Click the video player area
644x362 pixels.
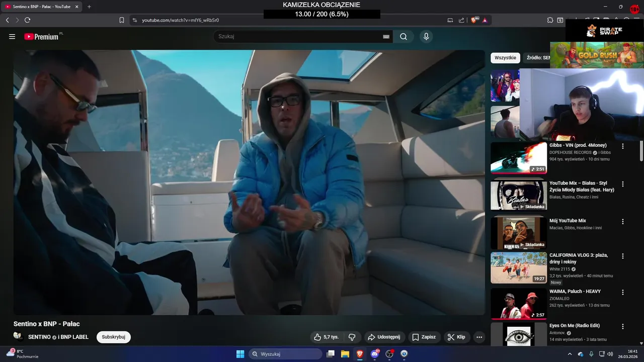(249, 183)
